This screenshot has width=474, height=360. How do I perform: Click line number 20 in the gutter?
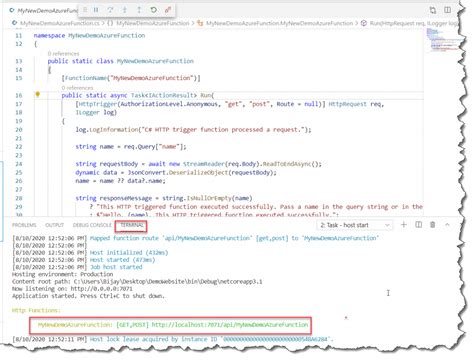(x=19, y=130)
